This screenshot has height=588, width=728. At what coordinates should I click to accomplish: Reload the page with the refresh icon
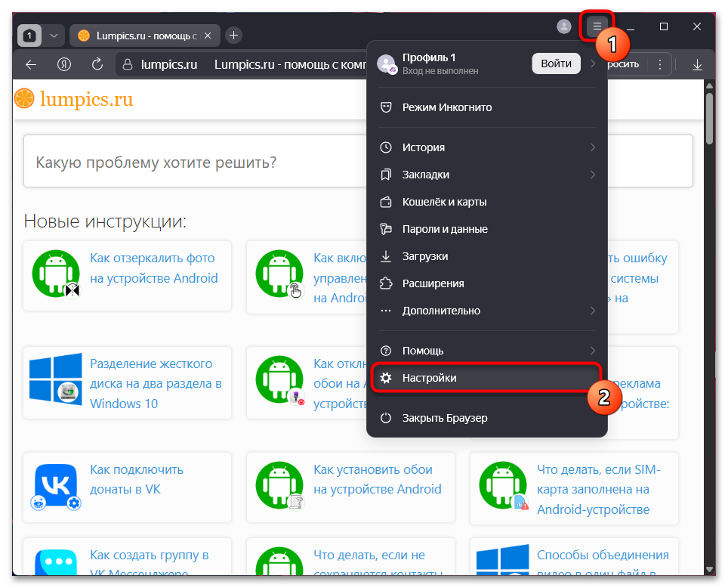[x=97, y=64]
